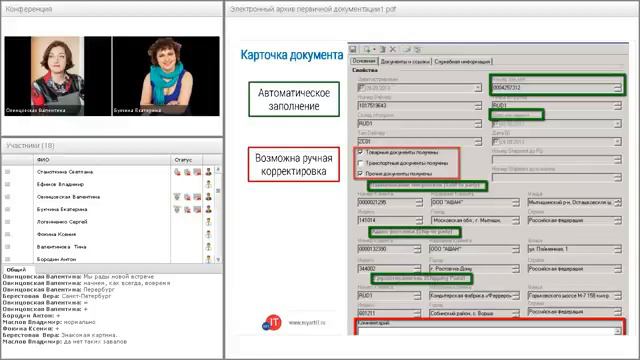640x360 pixels.
Task: Open the 'Основная' tab
Action: (x=364, y=61)
